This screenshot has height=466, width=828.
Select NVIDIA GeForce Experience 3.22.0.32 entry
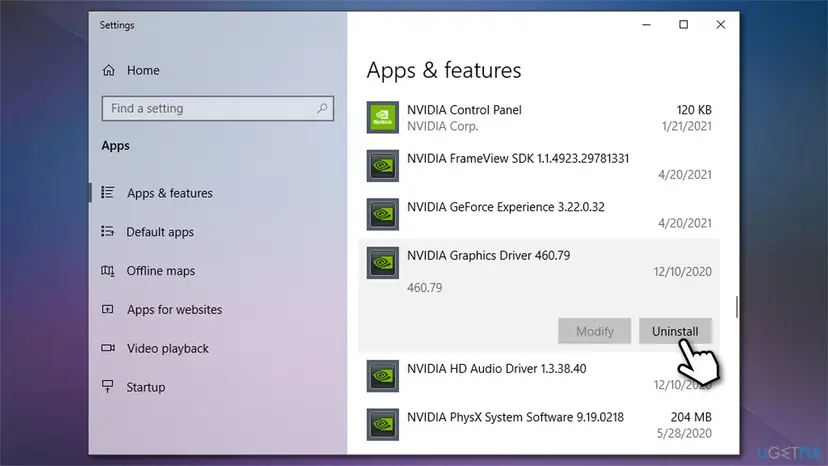(505, 207)
